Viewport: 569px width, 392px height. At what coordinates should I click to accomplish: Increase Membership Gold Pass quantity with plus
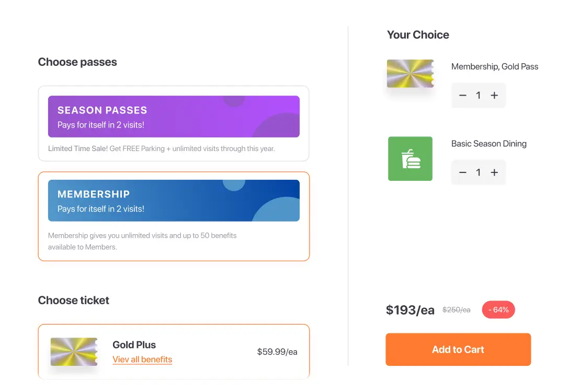point(494,95)
